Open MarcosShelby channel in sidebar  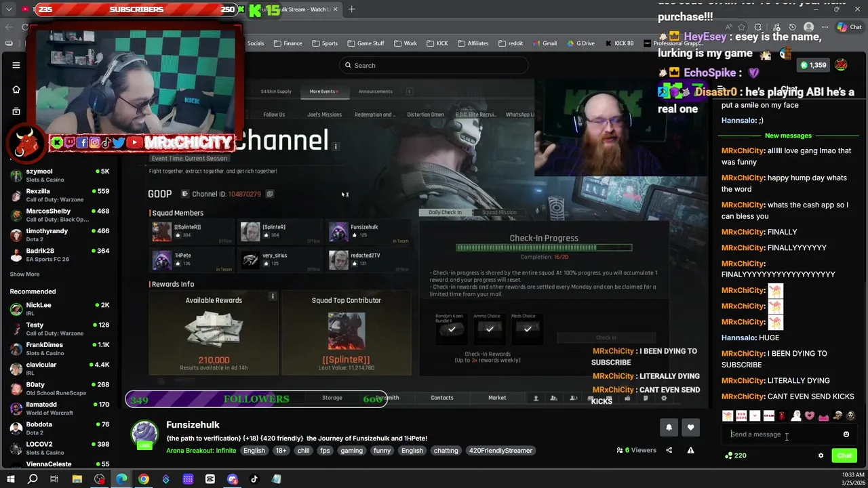[x=60, y=215]
